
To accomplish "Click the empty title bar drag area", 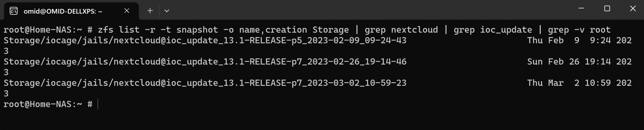I will tap(369, 9).
